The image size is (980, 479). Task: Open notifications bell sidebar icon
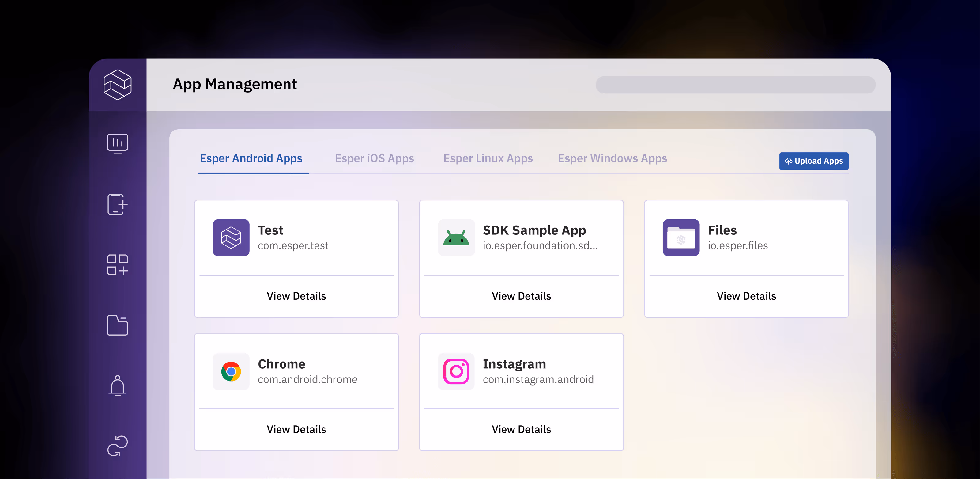117,385
